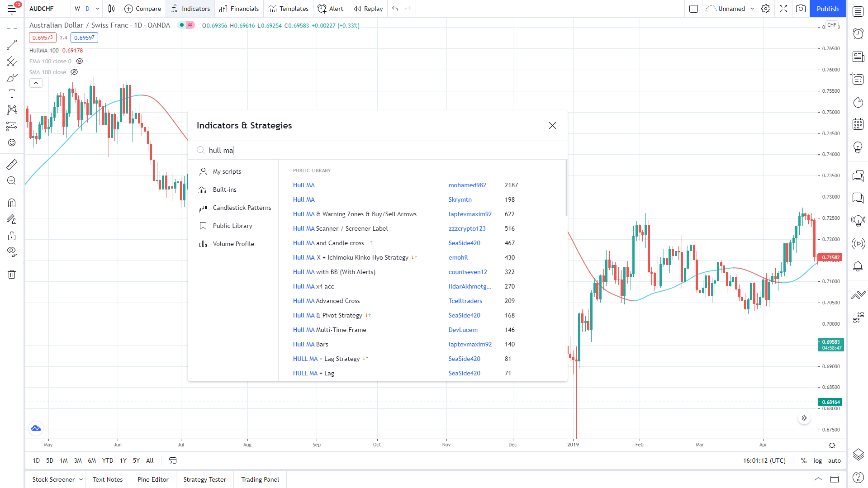This screenshot has width=868, height=488.
Task: Open the alerts alarm clock panel
Action: (x=858, y=34)
